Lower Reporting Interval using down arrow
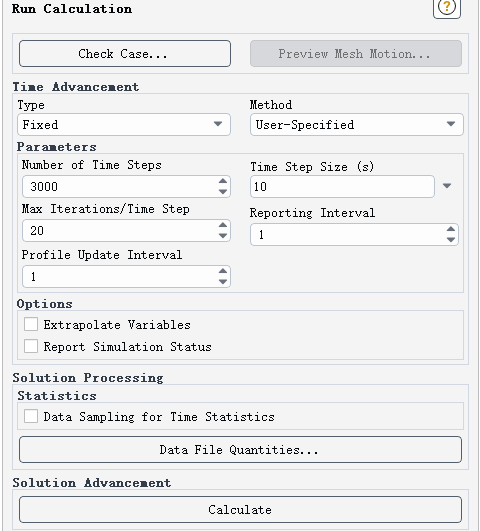Viewport: 480px width, 531px height. [451, 240]
